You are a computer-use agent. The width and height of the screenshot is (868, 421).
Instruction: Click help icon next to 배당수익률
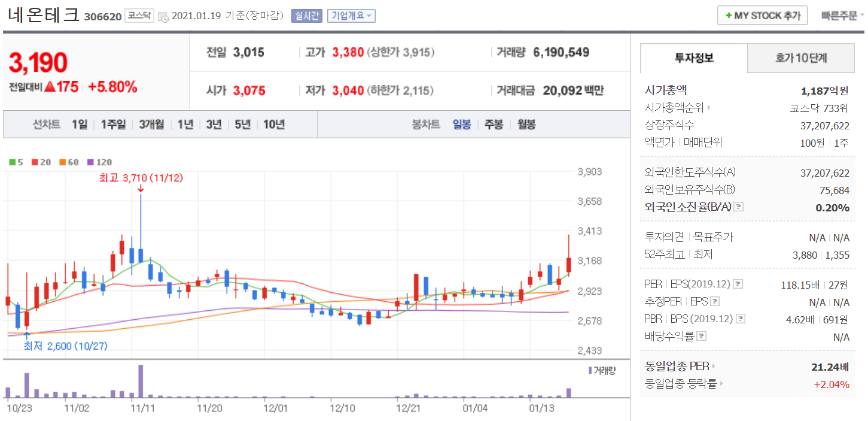[702, 337]
